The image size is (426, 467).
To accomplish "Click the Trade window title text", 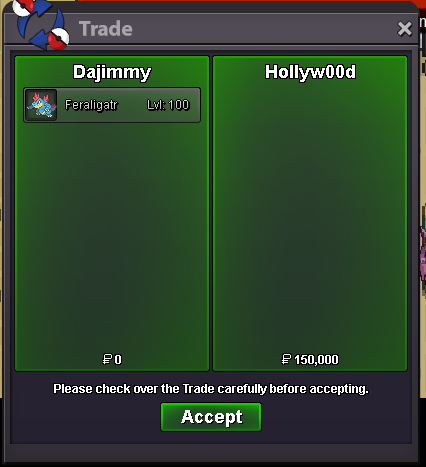I will 106,29.
